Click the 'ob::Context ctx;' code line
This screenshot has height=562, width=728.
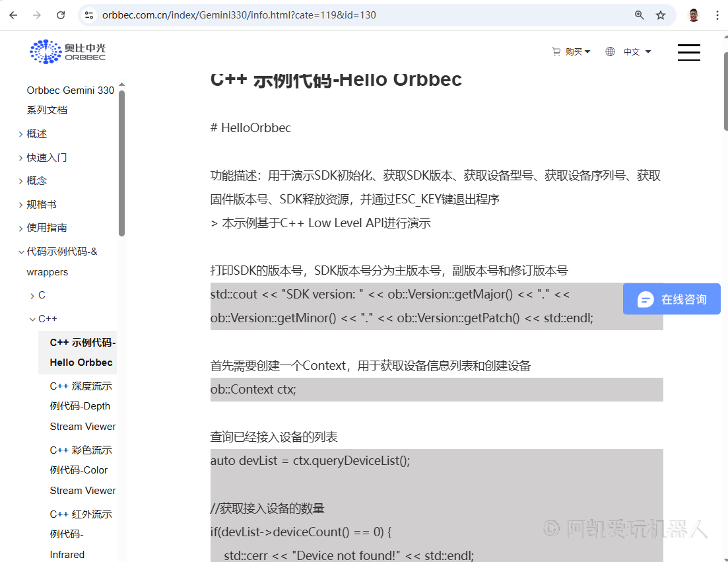pyautogui.click(x=253, y=389)
